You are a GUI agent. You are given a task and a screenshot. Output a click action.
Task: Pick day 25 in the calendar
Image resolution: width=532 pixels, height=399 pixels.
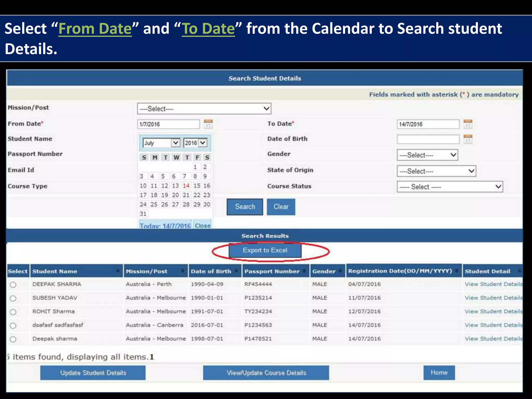pyautogui.click(x=154, y=204)
